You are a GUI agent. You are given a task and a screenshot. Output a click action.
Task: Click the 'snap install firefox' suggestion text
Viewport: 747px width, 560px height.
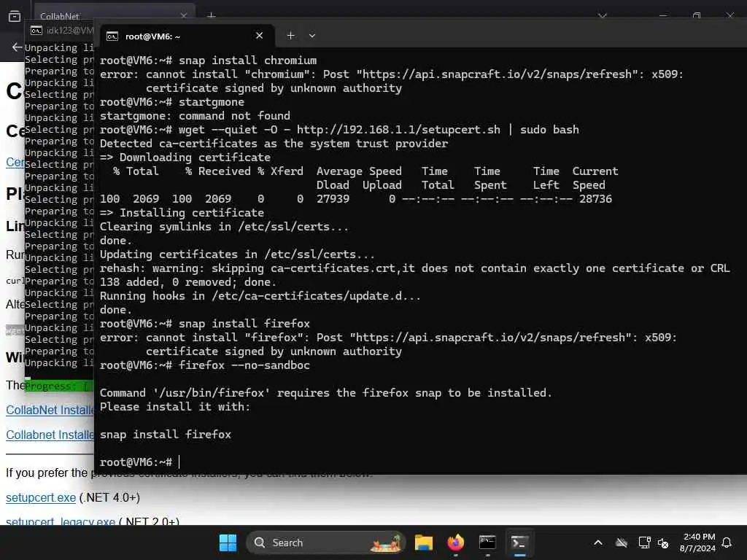tap(166, 435)
